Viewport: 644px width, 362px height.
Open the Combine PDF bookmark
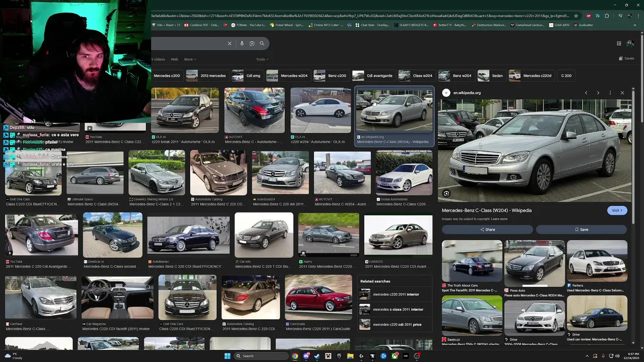click(x=201, y=25)
